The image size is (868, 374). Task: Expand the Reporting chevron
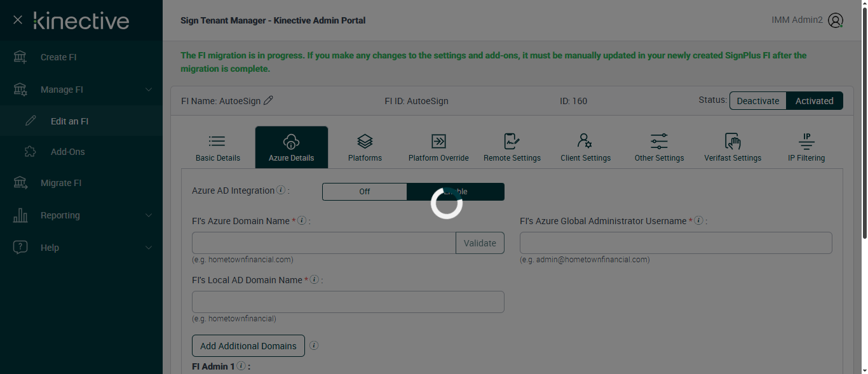(149, 215)
